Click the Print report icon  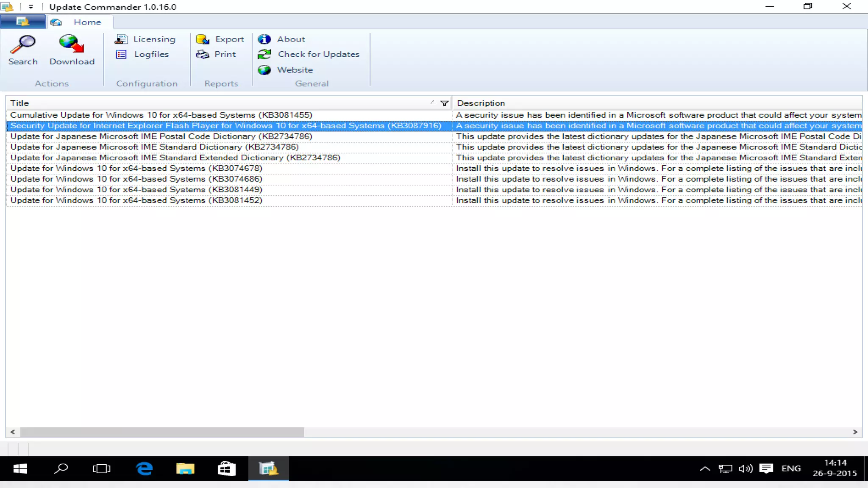pos(203,54)
